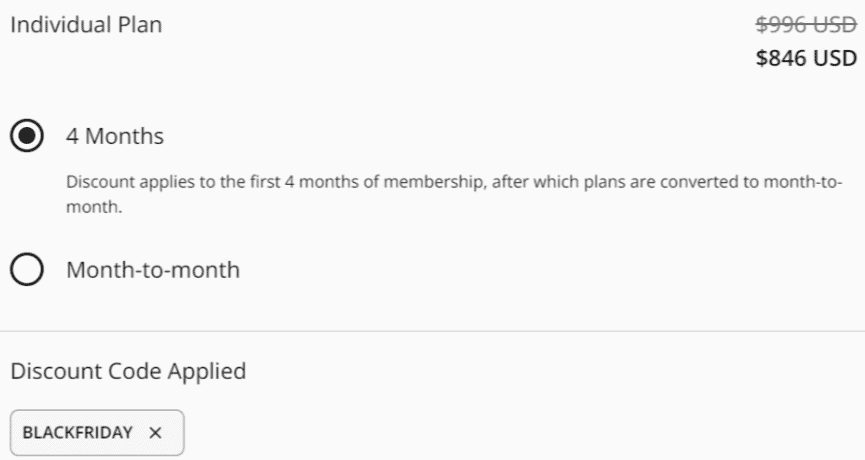Select the 4 Months radio button
The width and height of the screenshot is (865, 460).
click(27, 136)
